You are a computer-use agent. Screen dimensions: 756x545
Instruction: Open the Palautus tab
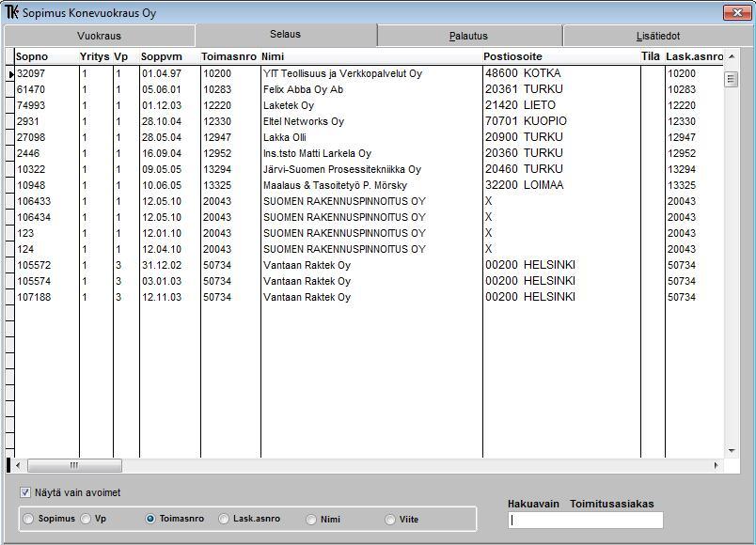pyautogui.click(x=468, y=36)
